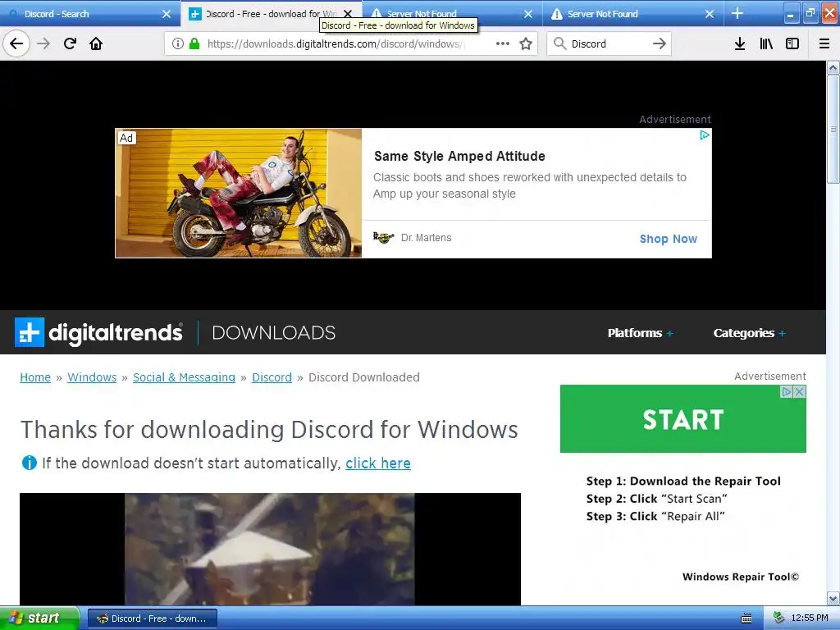Click the Discord search box

(608, 43)
